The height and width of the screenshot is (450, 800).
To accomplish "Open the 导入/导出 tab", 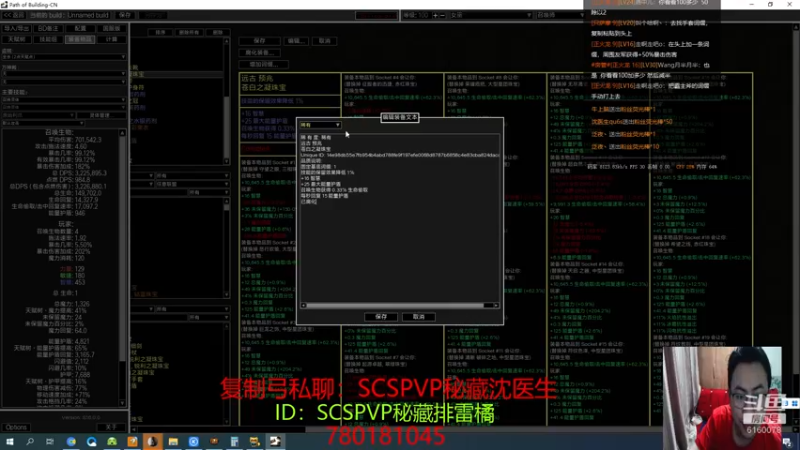I will [17, 29].
